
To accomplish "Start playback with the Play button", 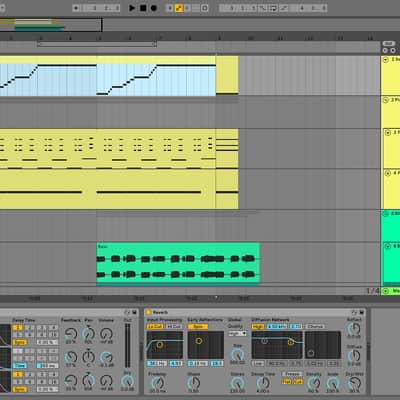I will pyautogui.click(x=132, y=8).
